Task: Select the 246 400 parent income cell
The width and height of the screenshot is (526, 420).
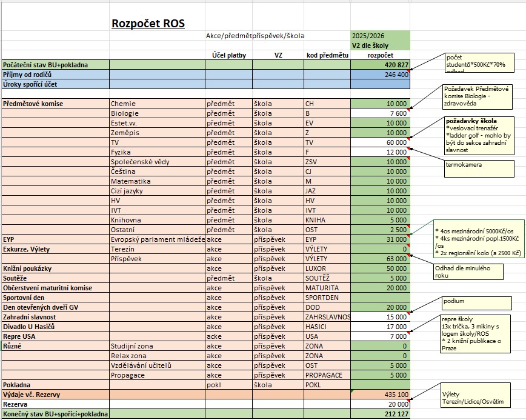Action: pos(380,75)
